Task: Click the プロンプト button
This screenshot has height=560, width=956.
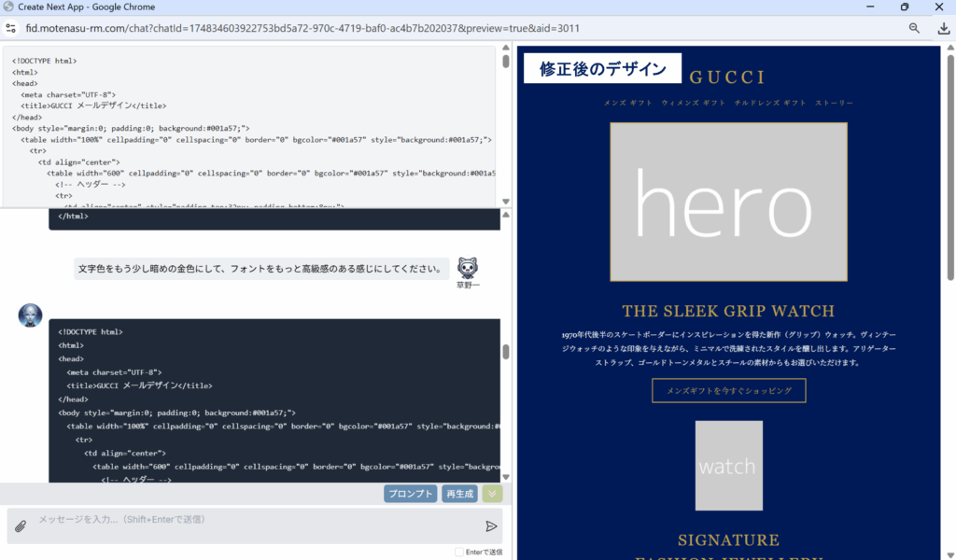Action: point(411,494)
